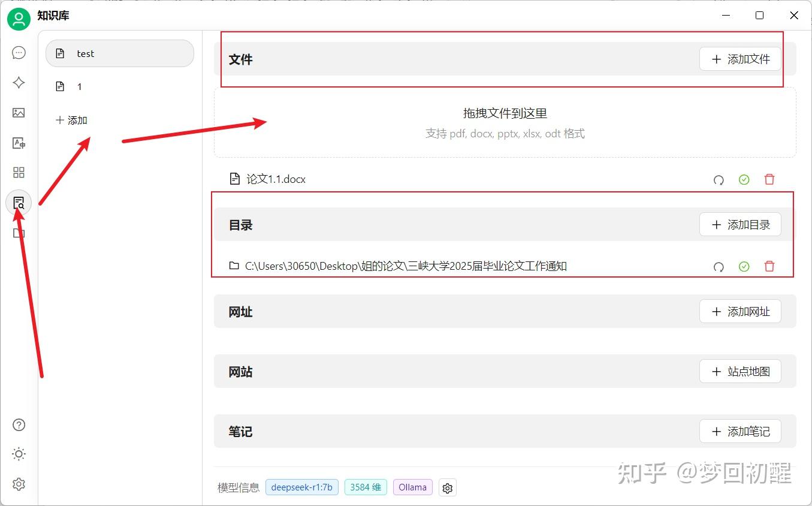The width and height of the screenshot is (812, 506).
Task: Refresh the 三峡大学 directory entry
Action: 719,266
